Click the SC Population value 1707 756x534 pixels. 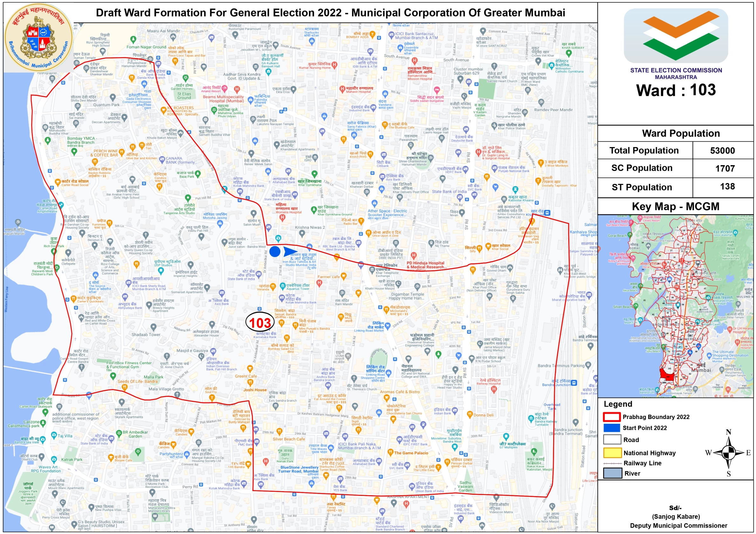[725, 168]
